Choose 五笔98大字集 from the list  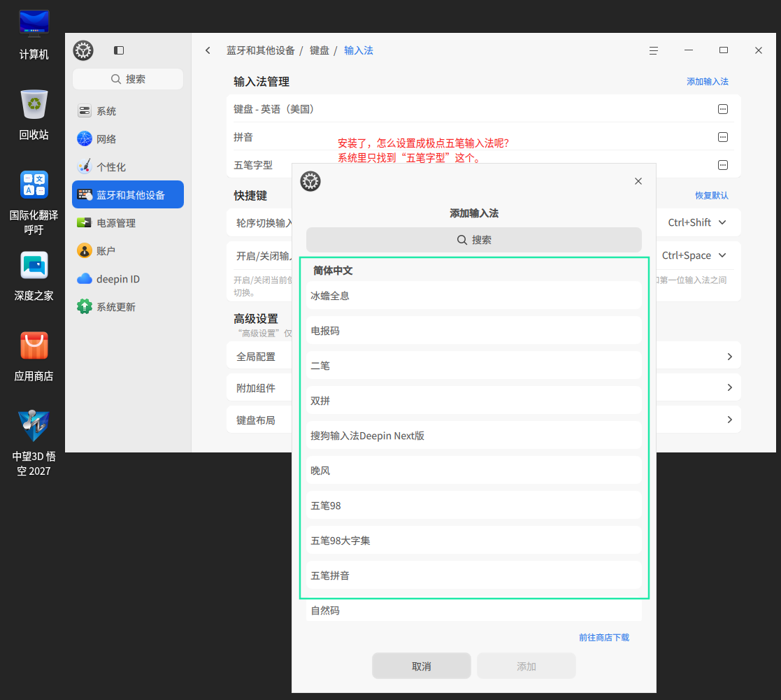point(473,541)
